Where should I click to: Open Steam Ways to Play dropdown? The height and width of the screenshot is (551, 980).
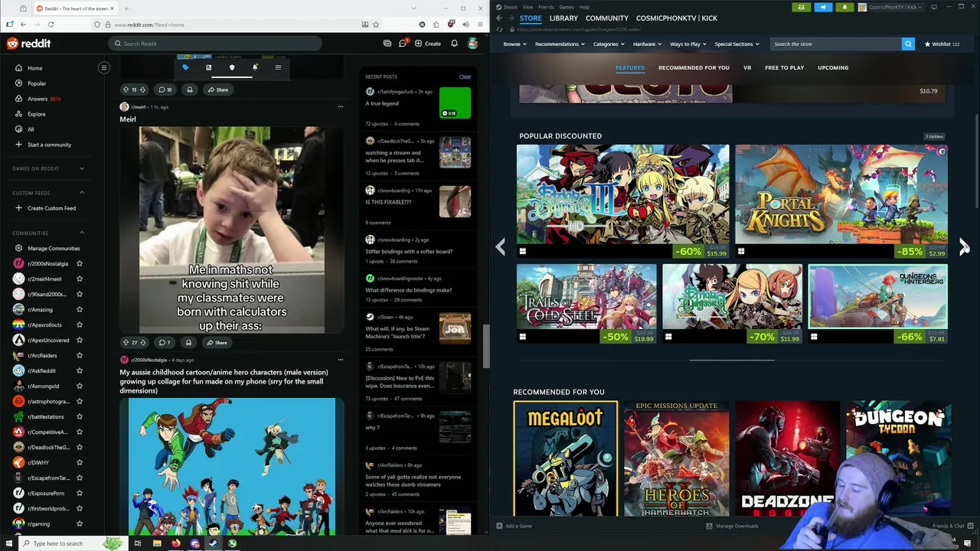(x=688, y=44)
